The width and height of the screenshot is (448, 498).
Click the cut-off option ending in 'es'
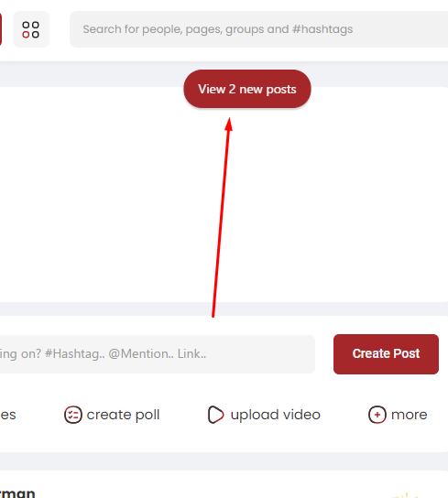(x=8, y=415)
